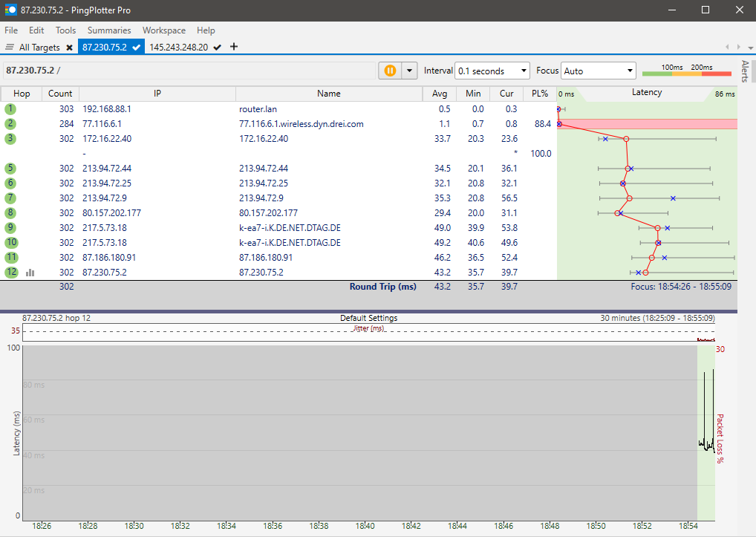
Task: Click k-ea7-i.K.DE.NET.DTAG.DE name in hop 9
Action: 290,228
